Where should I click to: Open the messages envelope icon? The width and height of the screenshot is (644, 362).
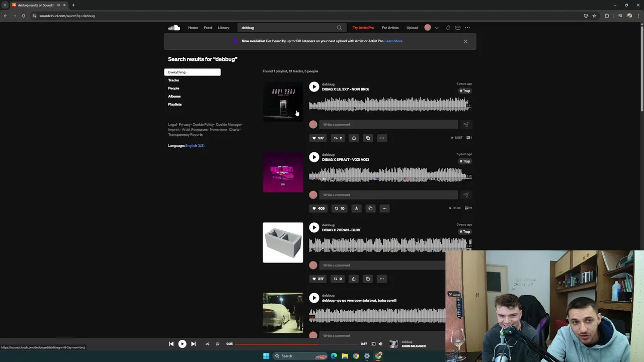point(457,28)
